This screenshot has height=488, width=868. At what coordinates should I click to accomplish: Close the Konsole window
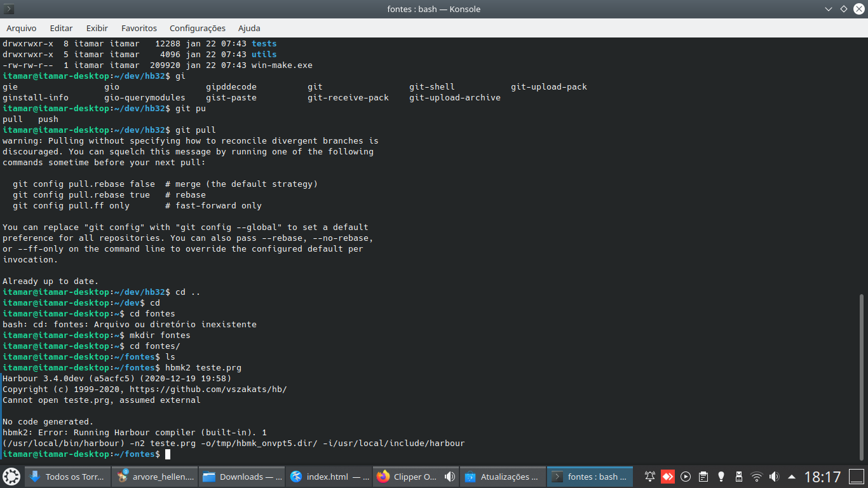(x=858, y=9)
